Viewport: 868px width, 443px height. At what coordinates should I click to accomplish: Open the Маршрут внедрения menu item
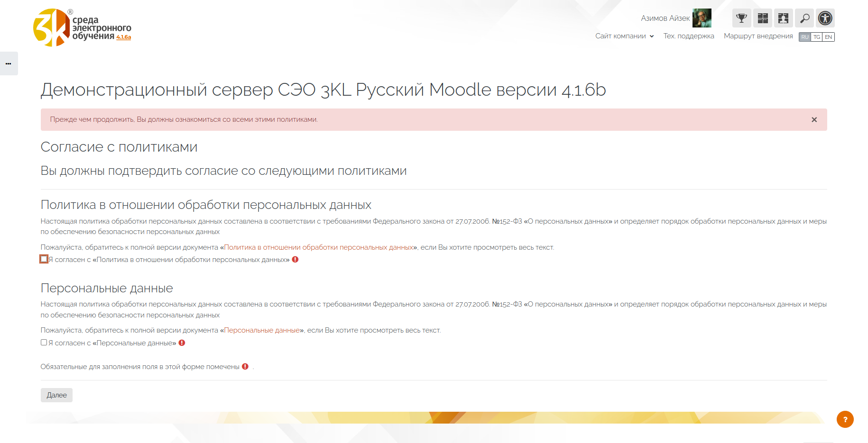click(x=758, y=36)
